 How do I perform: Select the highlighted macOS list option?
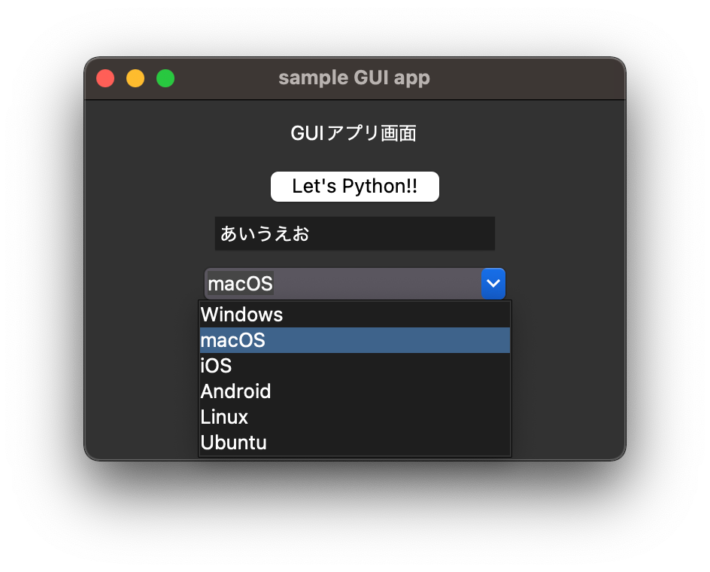[355, 340]
